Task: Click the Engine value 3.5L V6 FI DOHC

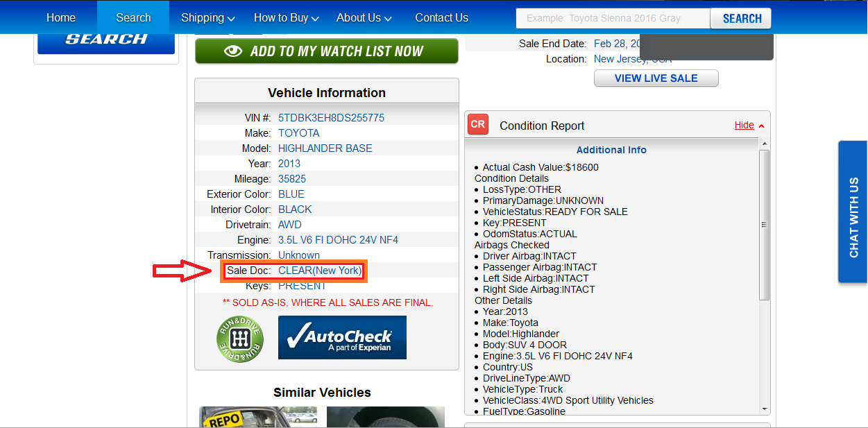Action: click(x=338, y=240)
